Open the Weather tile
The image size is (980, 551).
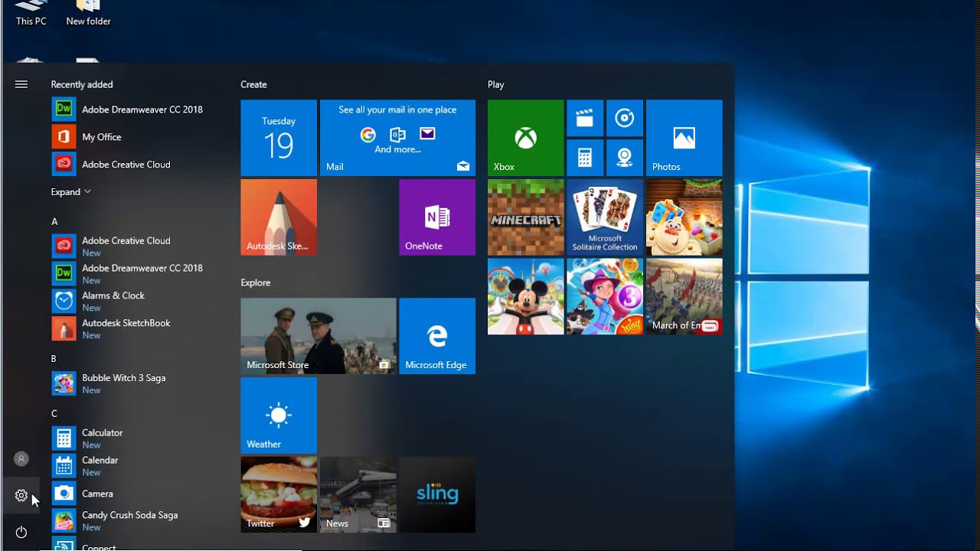tap(279, 416)
